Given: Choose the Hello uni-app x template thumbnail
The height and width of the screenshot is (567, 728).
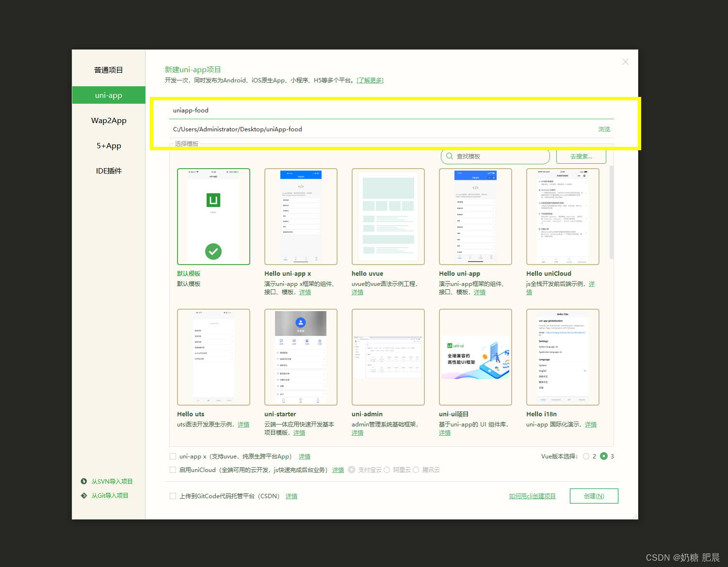Looking at the screenshot, I should pyautogui.click(x=301, y=217).
